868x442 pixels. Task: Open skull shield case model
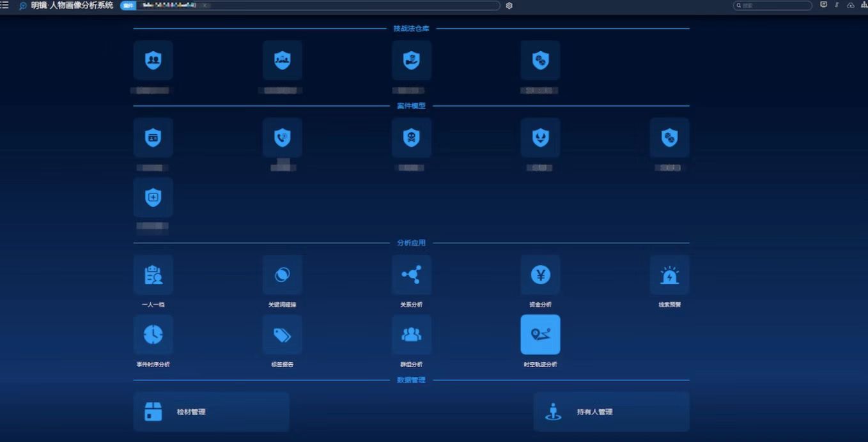[411, 138]
